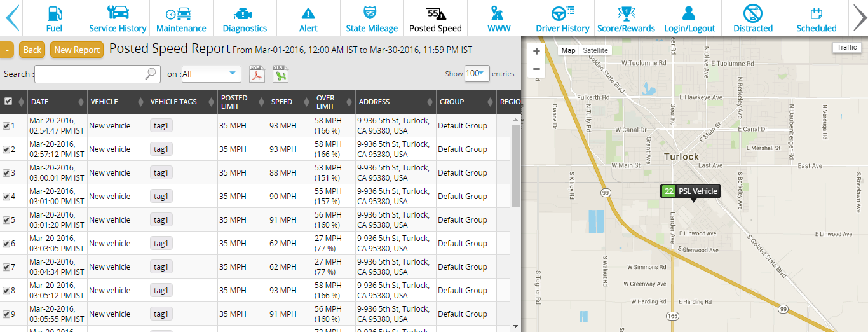Viewport: 868px width, 332px height.
Task: Uncheck row 3 checkbox
Action: [x=6, y=173]
